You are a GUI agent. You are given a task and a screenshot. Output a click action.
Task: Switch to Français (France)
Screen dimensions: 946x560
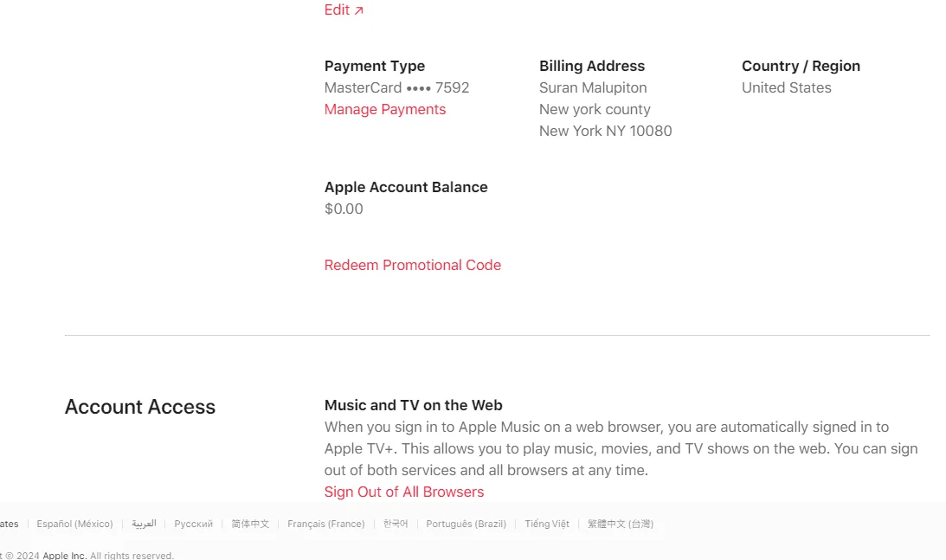click(325, 524)
